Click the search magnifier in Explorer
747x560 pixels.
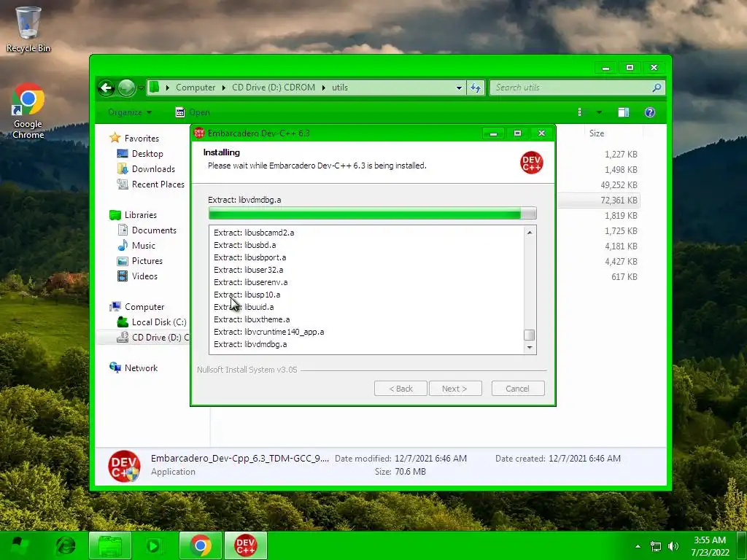click(x=657, y=87)
